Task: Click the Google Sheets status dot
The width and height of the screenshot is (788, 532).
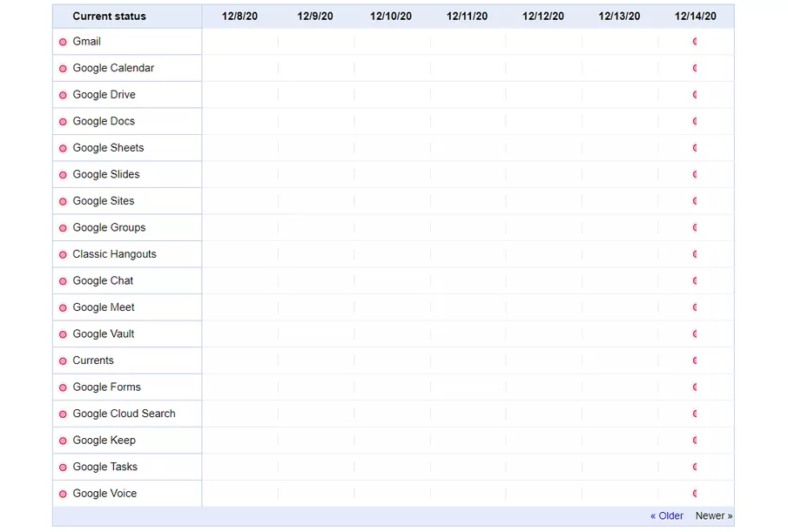Action: (63, 149)
